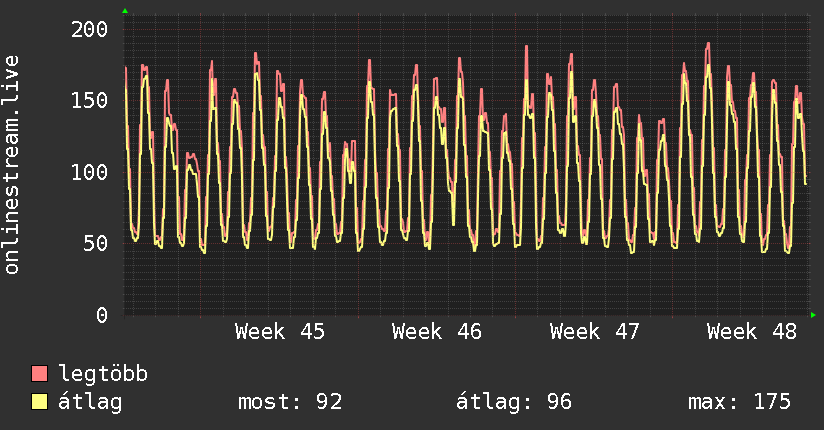This screenshot has height=430, width=824.
Task: Click the 0 y-axis tick label
Action: [x=102, y=315]
